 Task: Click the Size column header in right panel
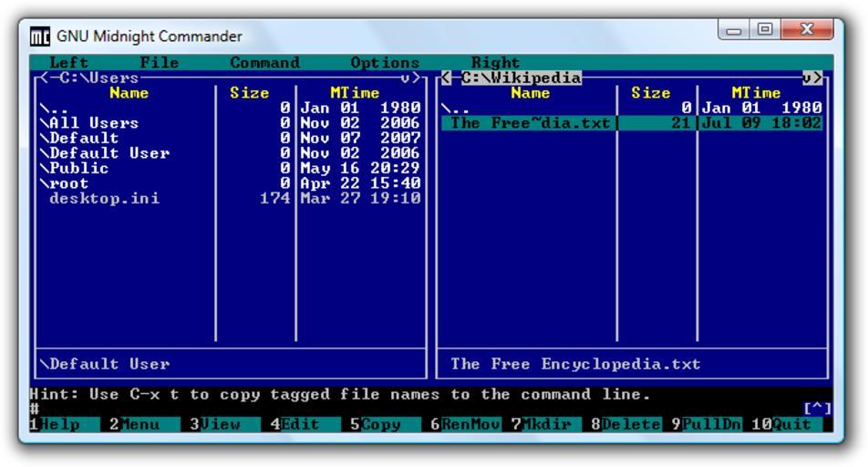[651, 93]
